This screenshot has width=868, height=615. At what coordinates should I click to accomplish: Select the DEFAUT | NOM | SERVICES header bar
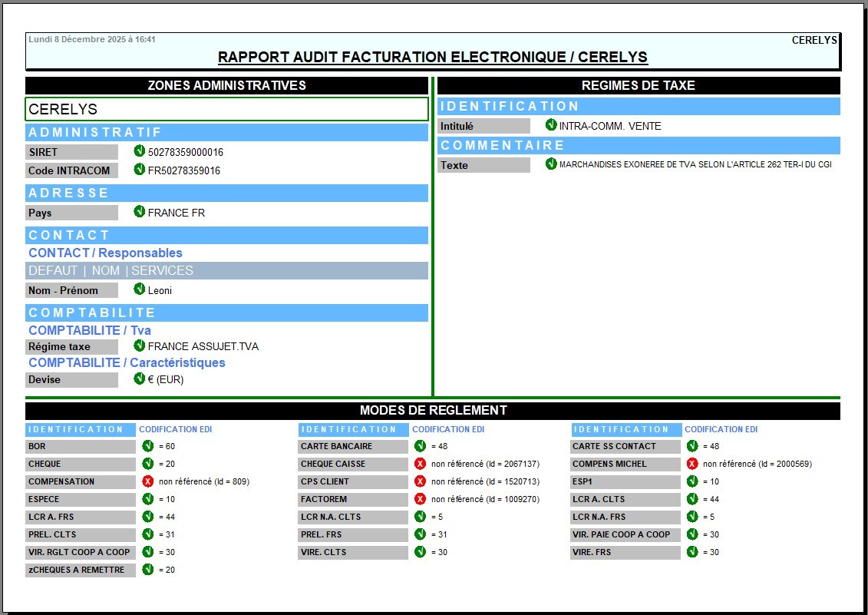pos(226,270)
